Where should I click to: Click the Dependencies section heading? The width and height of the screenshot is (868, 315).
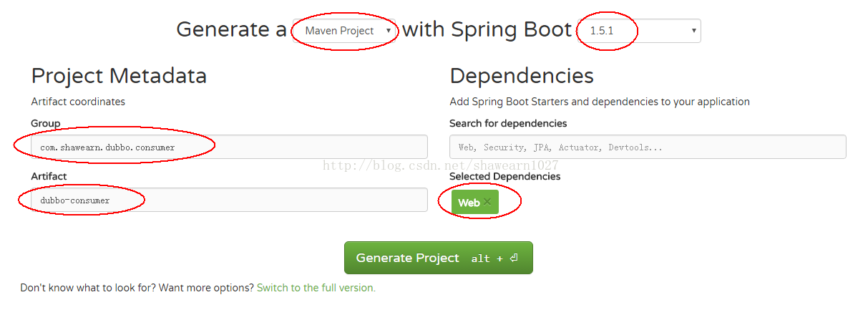(x=522, y=76)
